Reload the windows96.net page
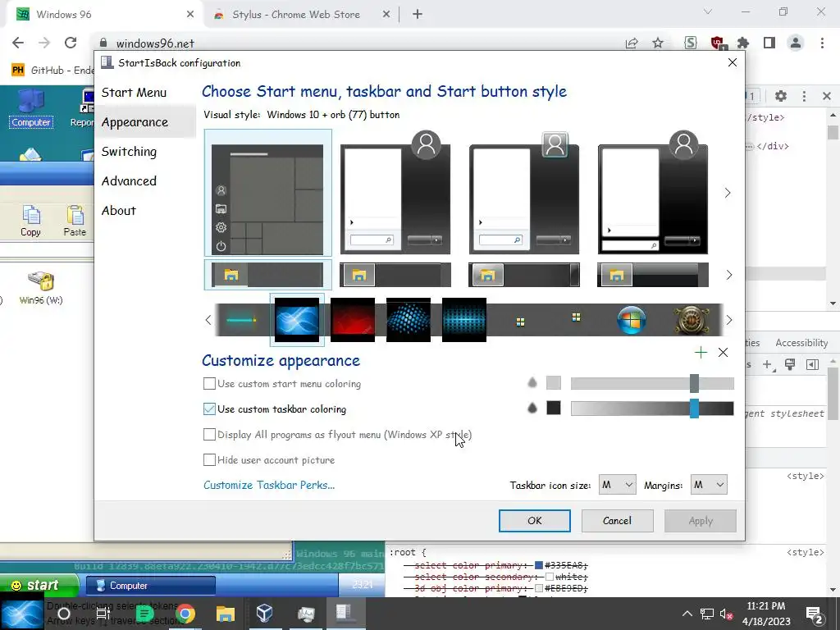 tap(71, 43)
